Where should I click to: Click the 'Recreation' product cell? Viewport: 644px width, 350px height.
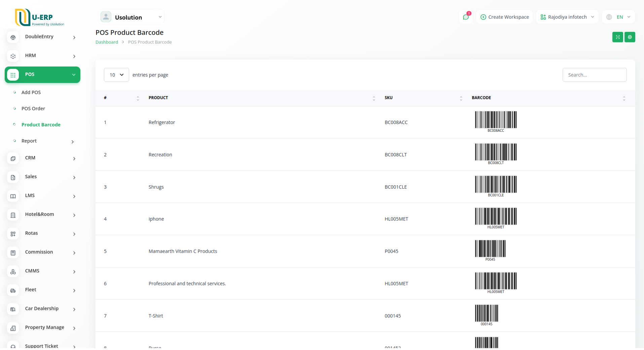pyautogui.click(x=160, y=155)
